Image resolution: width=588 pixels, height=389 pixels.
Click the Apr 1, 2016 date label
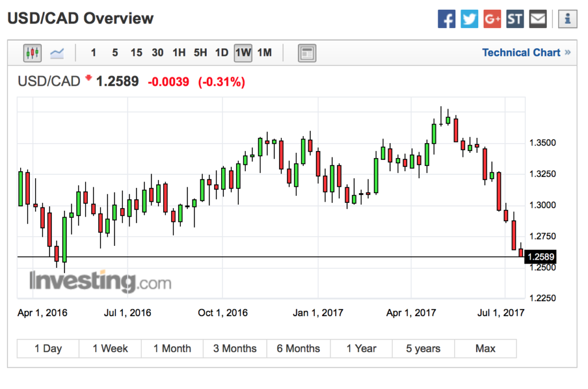click(42, 313)
